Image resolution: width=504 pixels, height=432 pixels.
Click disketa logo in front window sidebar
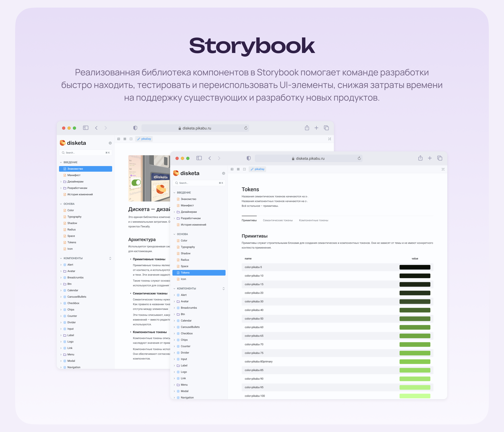[186, 173]
